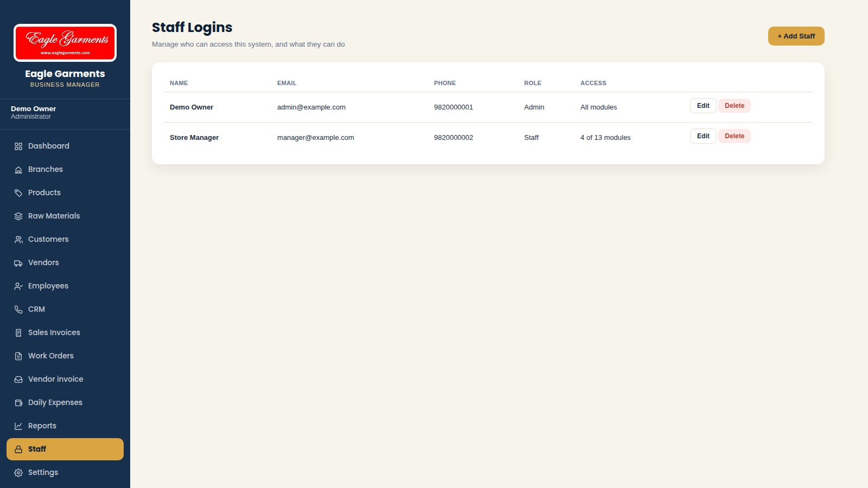Viewport: 868px width, 488px height.
Task: Click phone number 9820000002
Action: [454, 138]
